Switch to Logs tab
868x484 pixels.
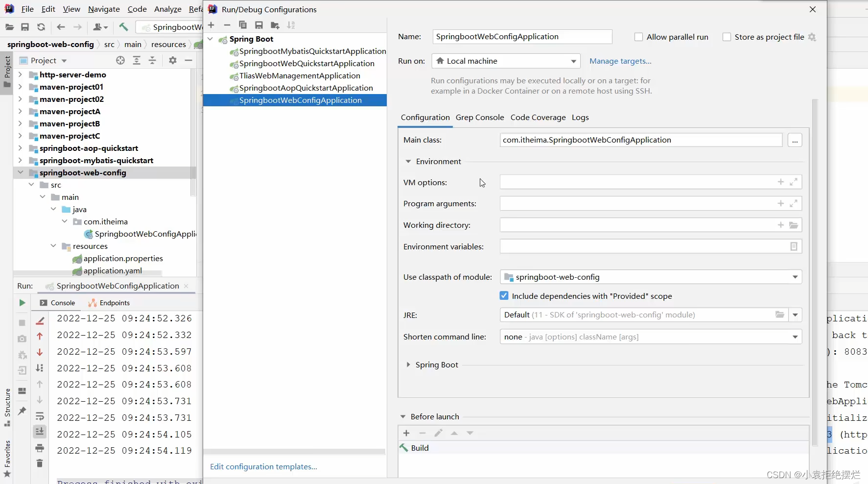pyautogui.click(x=580, y=117)
